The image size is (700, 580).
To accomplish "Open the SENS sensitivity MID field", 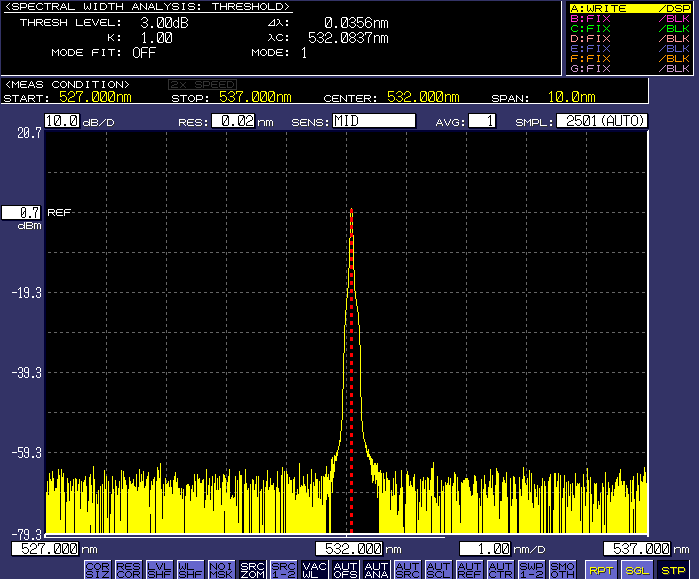I will click(x=374, y=121).
